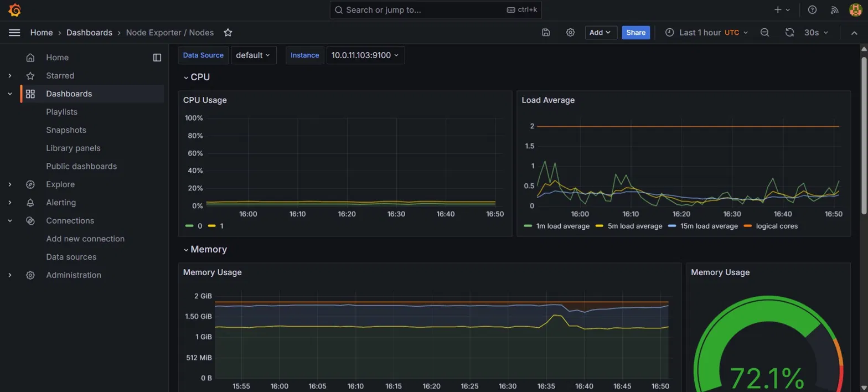Open dashboard settings gear icon
The width and height of the screenshot is (868, 392).
570,33
